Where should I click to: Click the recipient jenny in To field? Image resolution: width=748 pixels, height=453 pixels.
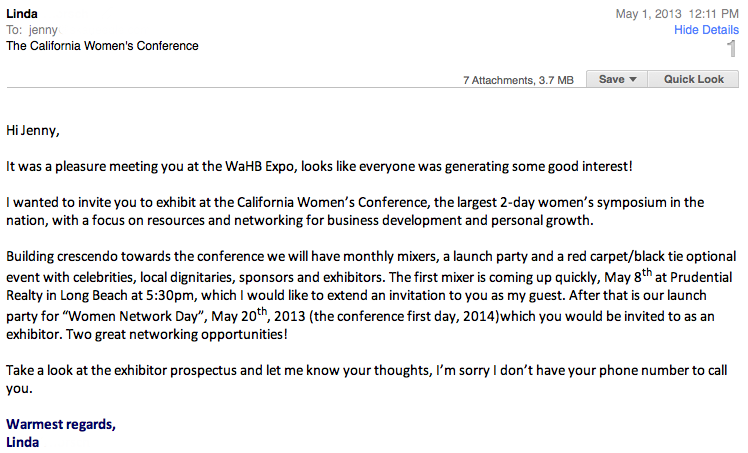coord(43,30)
